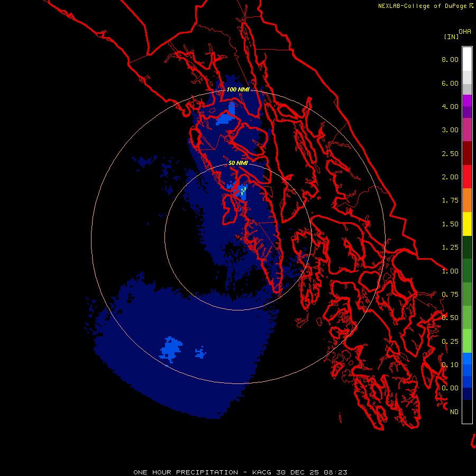Click the 6.00 legend value
The image size is (476, 476).
[x=450, y=83]
